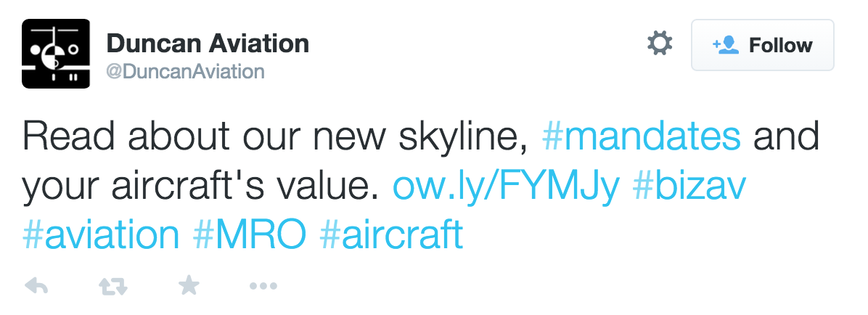Open the gear settings dropdown
868x315 pixels.
pos(659,45)
